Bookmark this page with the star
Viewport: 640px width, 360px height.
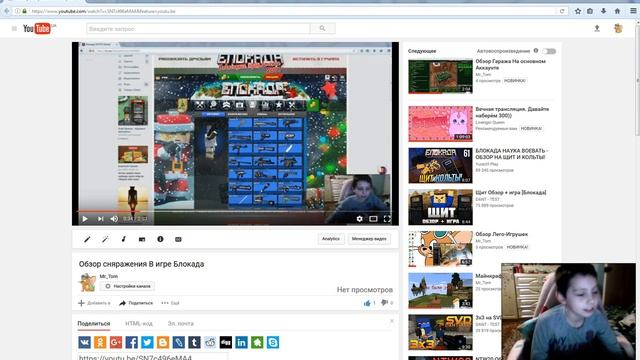coord(578,11)
